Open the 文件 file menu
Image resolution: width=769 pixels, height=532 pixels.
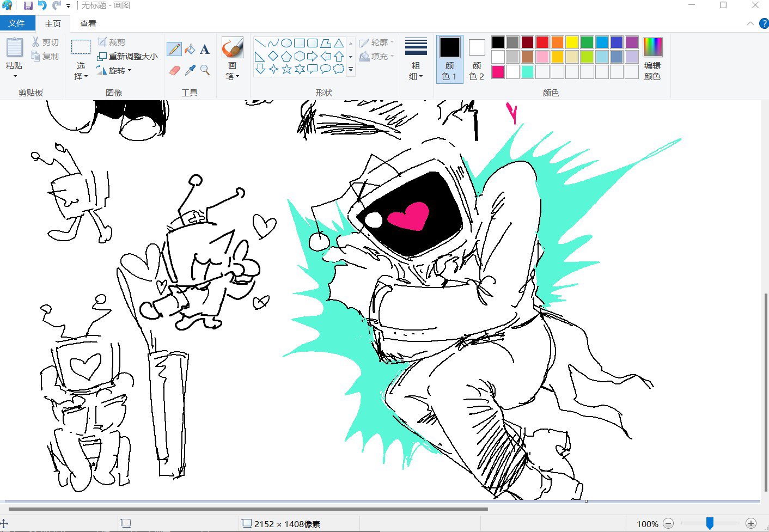(x=17, y=23)
